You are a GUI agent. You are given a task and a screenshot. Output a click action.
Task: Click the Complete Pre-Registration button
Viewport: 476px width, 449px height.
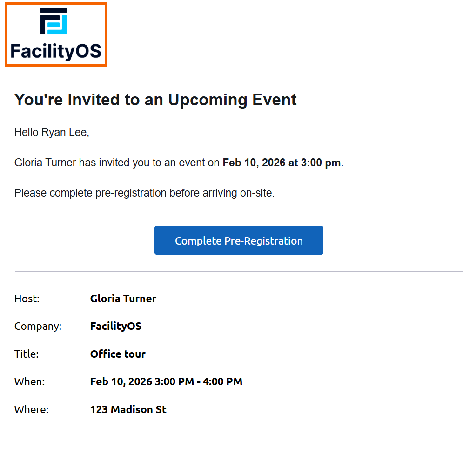tap(238, 240)
